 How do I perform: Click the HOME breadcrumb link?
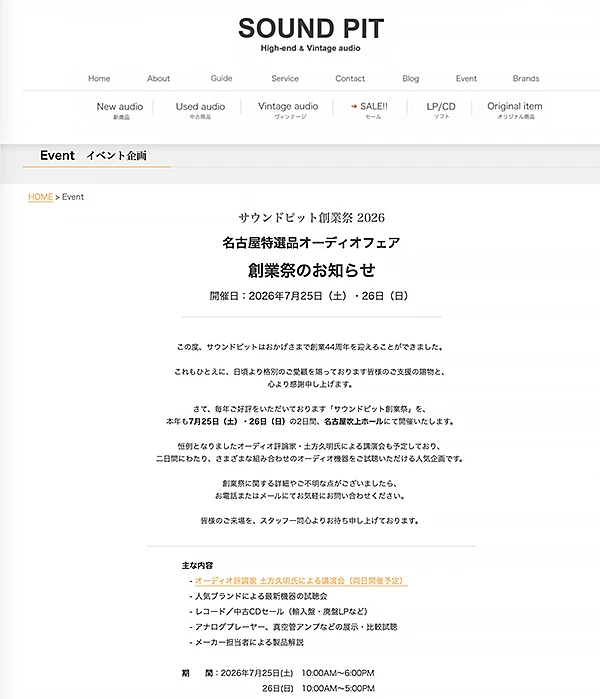(41, 197)
